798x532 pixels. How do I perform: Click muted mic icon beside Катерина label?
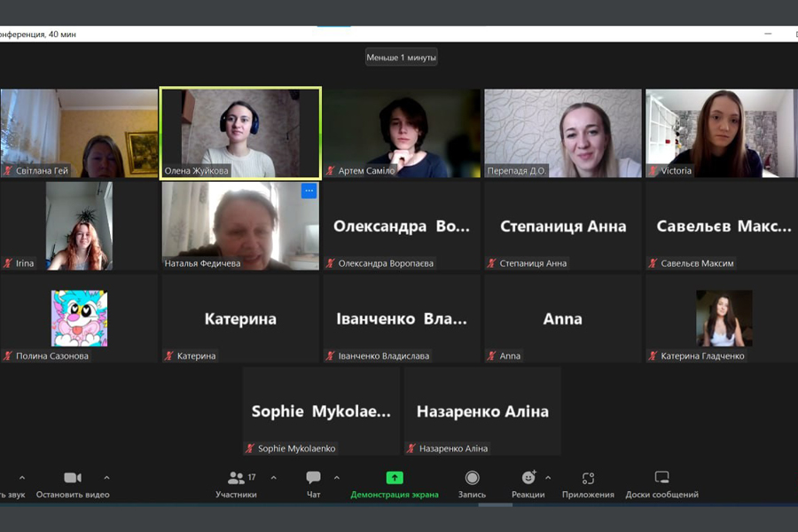coord(169,356)
